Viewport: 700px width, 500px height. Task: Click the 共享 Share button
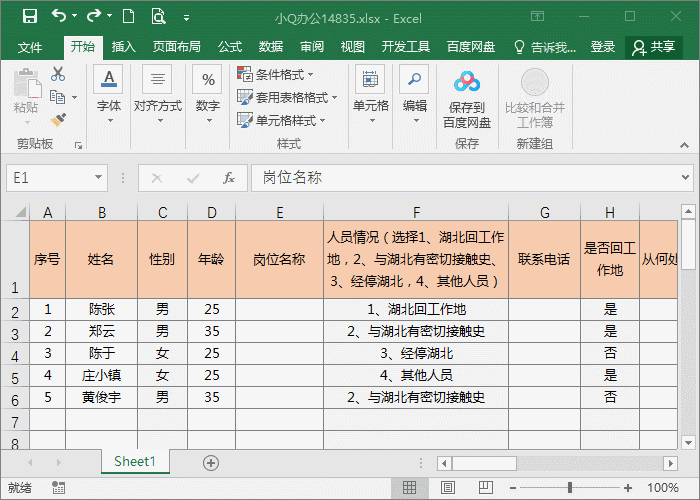(654, 47)
